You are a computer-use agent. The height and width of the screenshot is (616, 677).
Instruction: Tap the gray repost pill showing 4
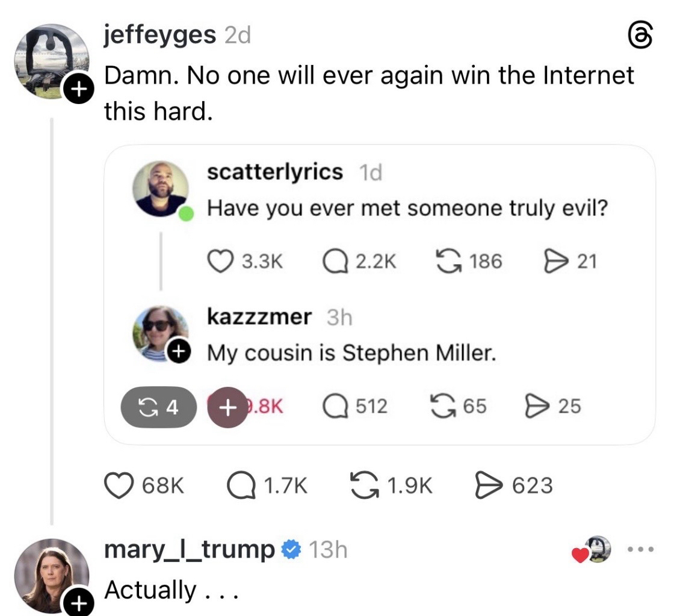pyautogui.click(x=159, y=407)
